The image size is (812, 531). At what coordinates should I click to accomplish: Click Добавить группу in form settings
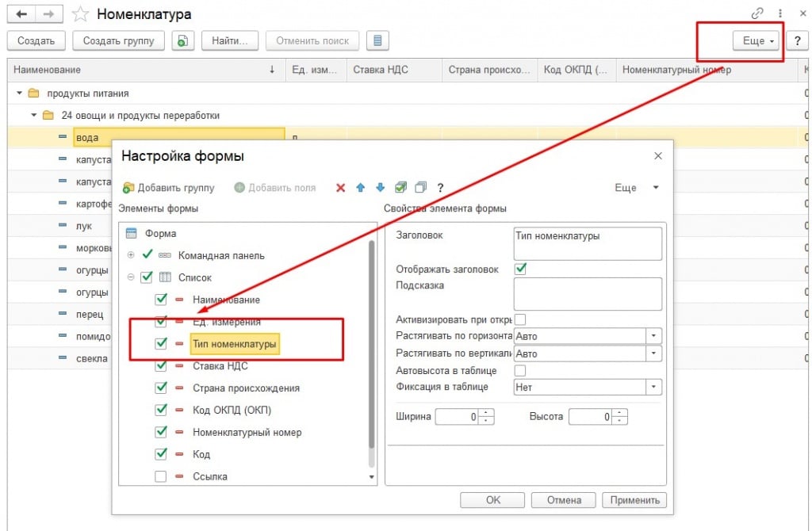coord(168,188)
